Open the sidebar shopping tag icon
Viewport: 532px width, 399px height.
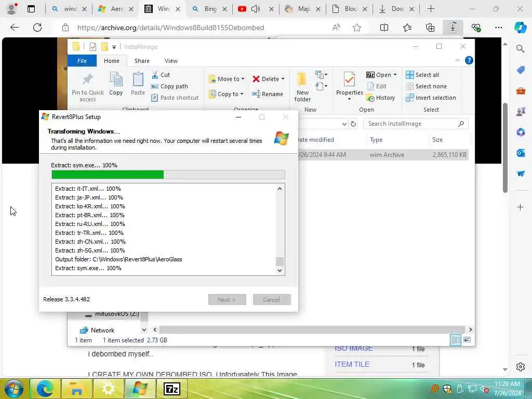(x=521, y=70)
